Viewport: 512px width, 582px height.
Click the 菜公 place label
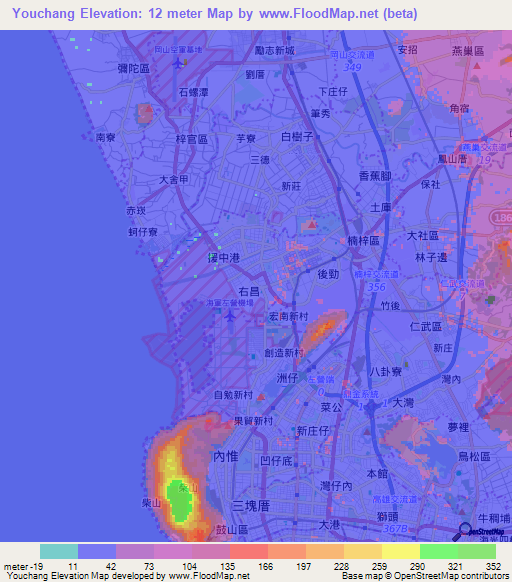[331, 408]
